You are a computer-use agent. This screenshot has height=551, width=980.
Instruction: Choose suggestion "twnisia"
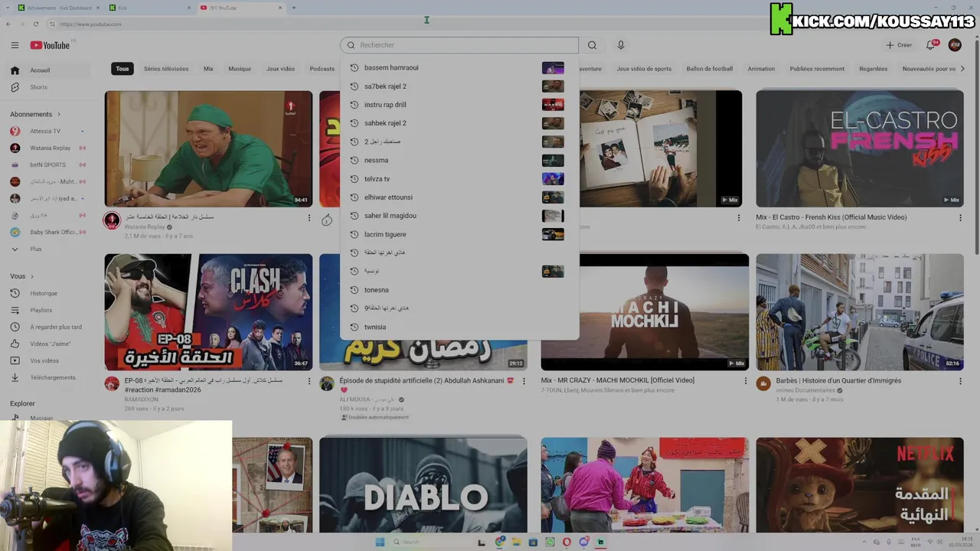click(x=459, y=327)
